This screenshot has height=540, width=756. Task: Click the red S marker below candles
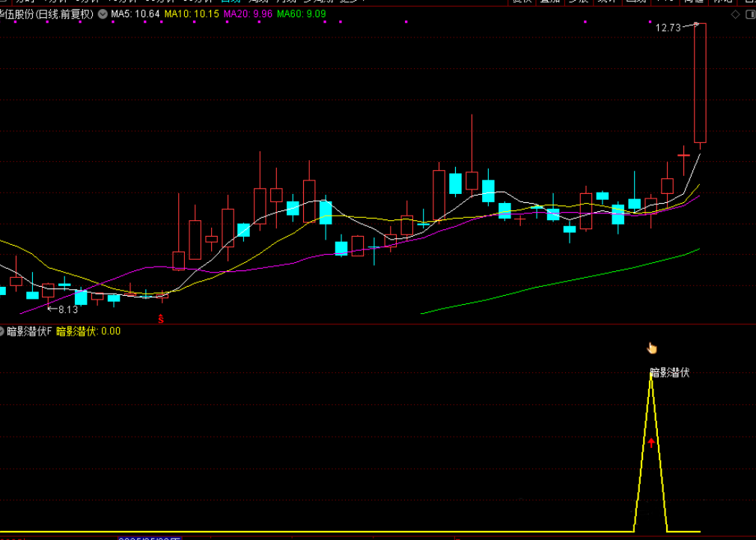[160, 320]
